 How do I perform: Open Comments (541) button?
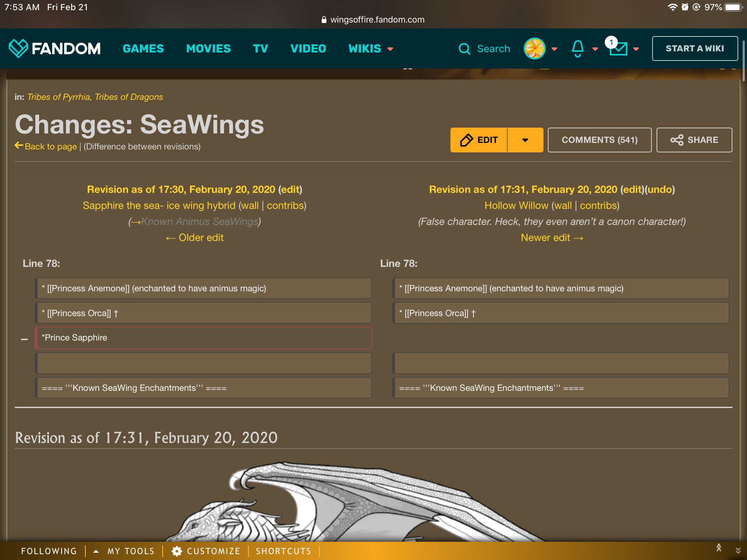click(x=599, y=140)
